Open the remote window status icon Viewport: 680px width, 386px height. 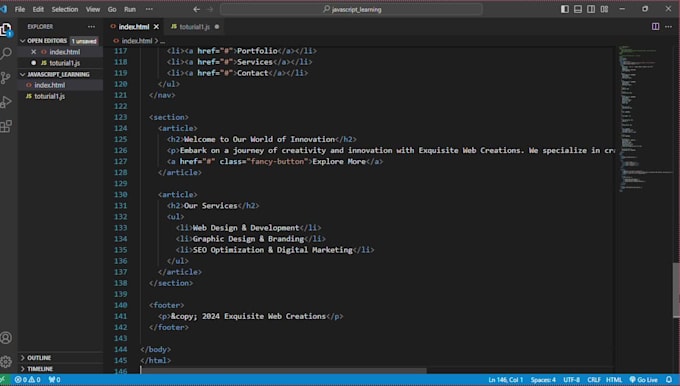[4, 380]
